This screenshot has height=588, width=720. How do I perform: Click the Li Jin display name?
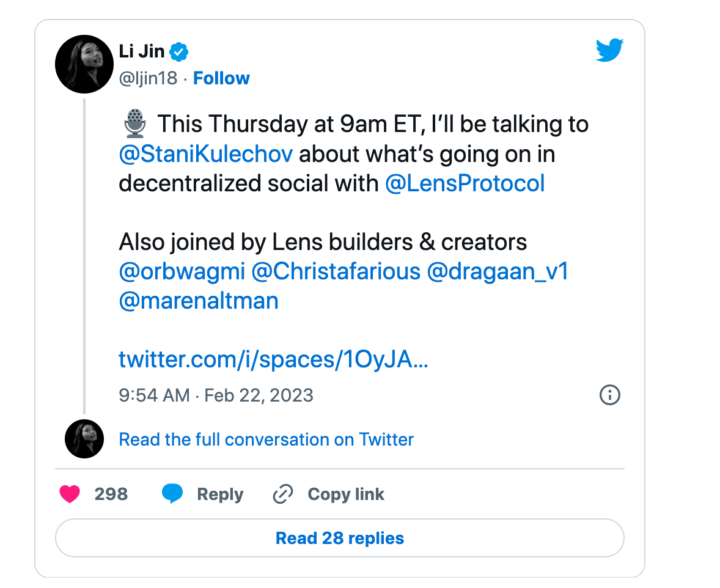coord(142,52)
